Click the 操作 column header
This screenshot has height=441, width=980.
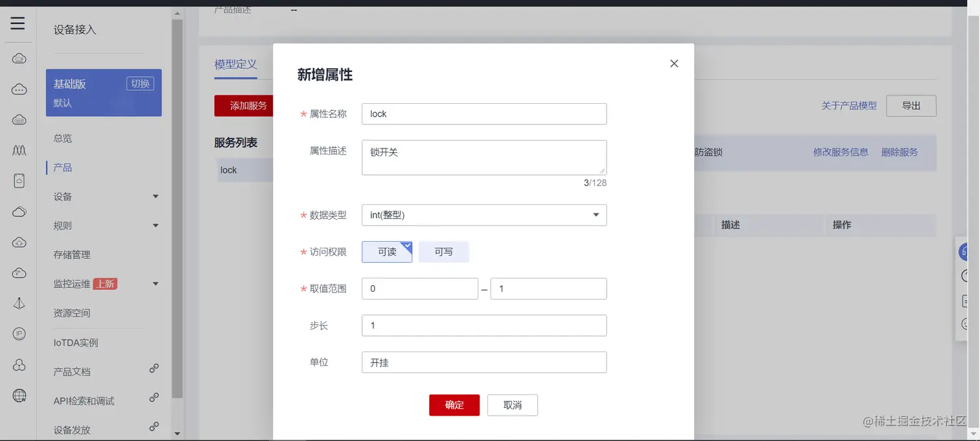(x=842, y=225)
